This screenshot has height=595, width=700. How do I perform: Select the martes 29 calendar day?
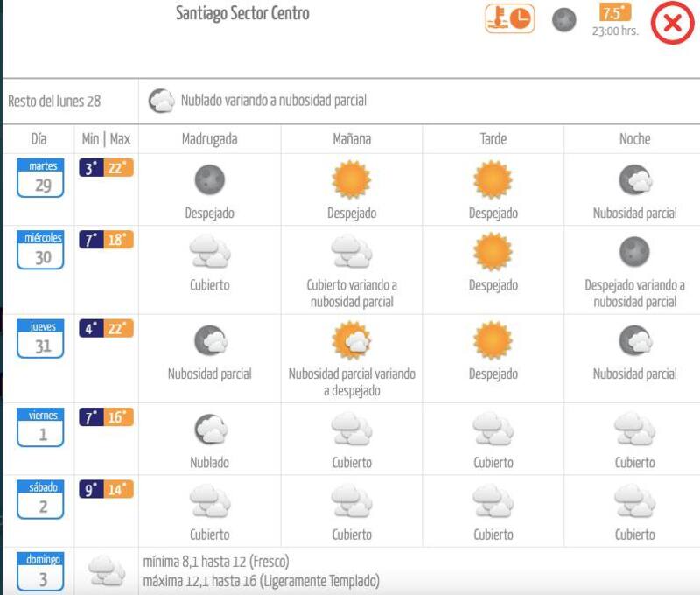click(41, 178)
